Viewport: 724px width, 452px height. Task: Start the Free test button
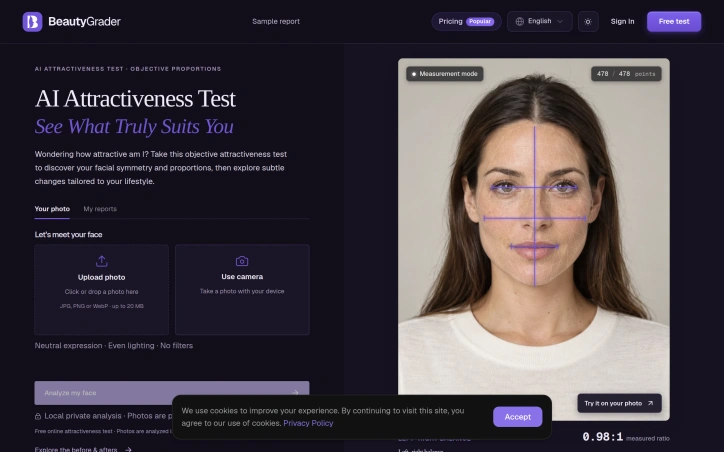[x=674, y=22]
